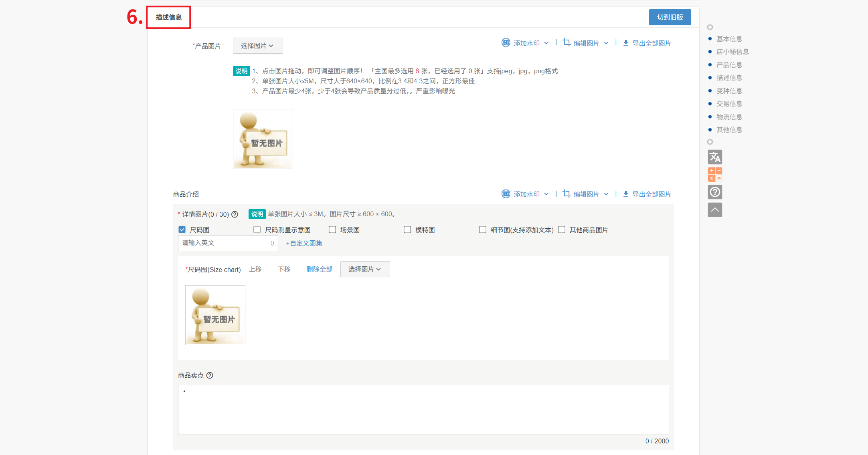Jump to 变种信息 in side navigation

click(x=729, y=91)
